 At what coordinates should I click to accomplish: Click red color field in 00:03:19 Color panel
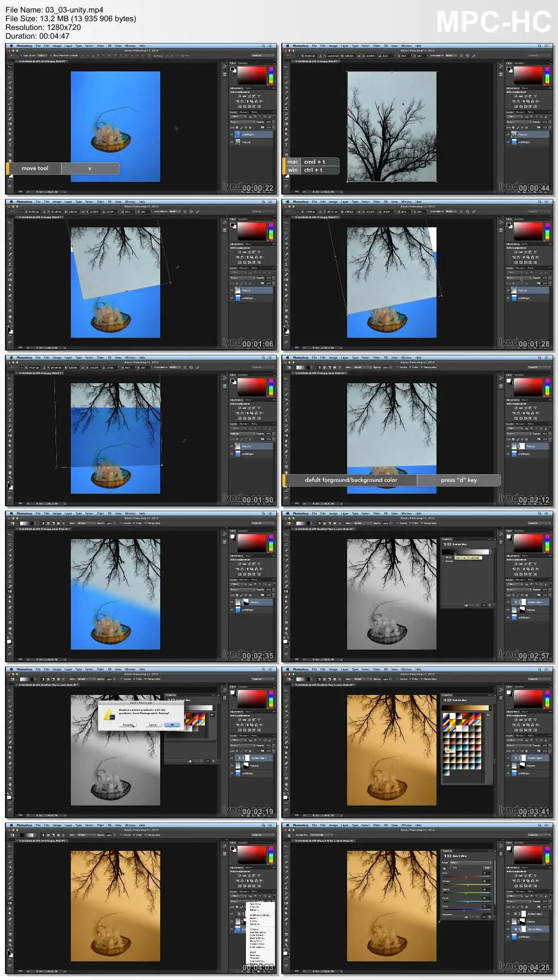click(x=252, y=699)
